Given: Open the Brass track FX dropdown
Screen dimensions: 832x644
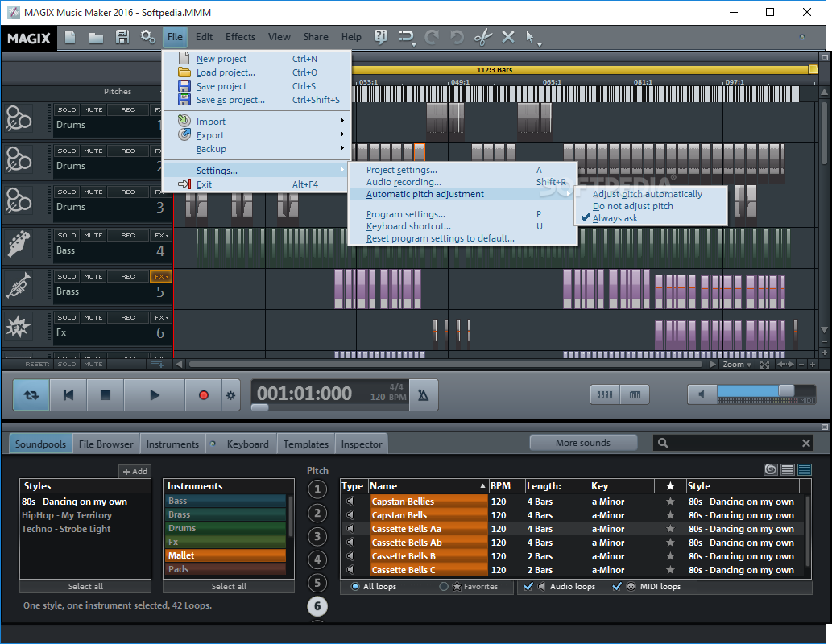Looking at the screenshot, I should (x=161, y=277).
